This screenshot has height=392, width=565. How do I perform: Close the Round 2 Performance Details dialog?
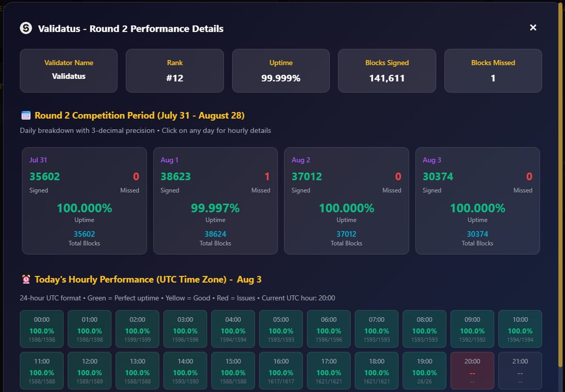point(533,27)
